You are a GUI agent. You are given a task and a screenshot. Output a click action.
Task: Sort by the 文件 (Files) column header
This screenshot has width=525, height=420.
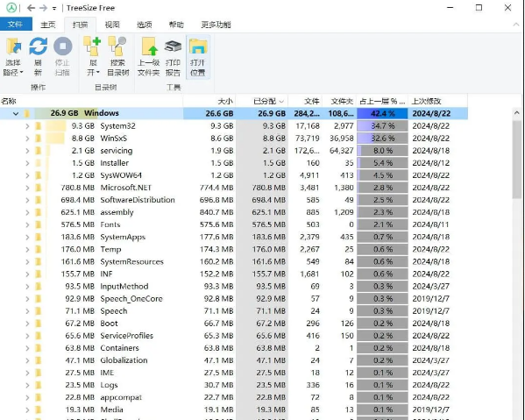click(305, 101)
